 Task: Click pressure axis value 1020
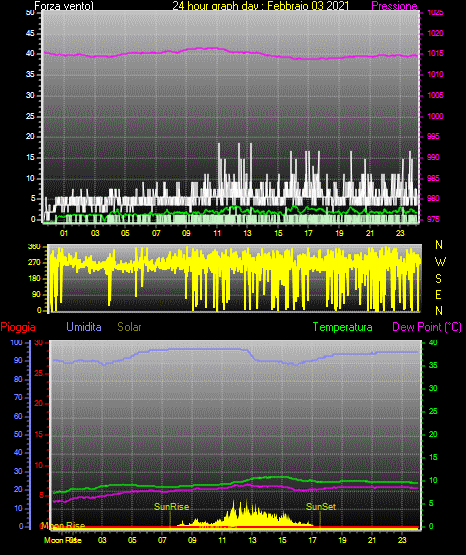[435, 33]
